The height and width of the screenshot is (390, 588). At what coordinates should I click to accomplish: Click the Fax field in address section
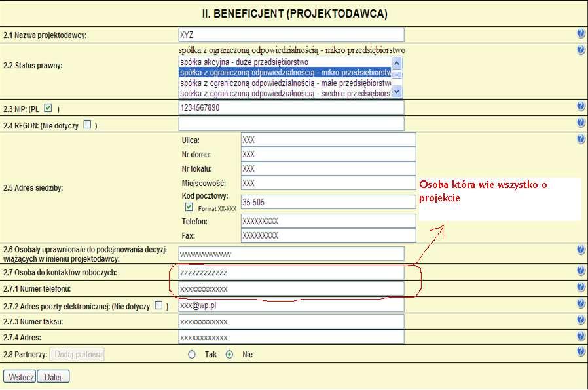pos(329,235)
